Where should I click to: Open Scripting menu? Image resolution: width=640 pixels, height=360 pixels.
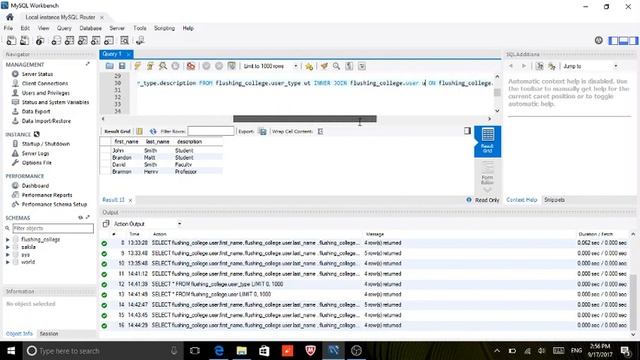164,28
